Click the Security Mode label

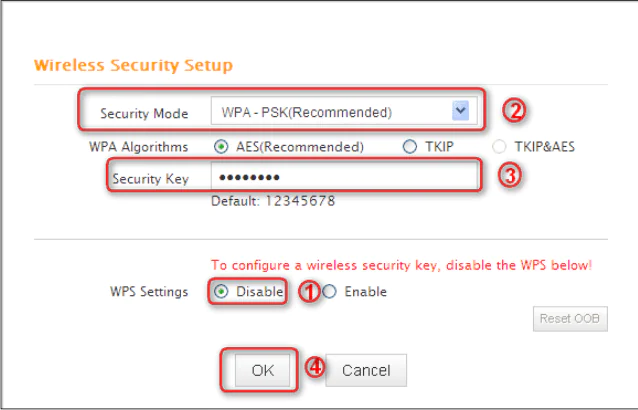144,114
